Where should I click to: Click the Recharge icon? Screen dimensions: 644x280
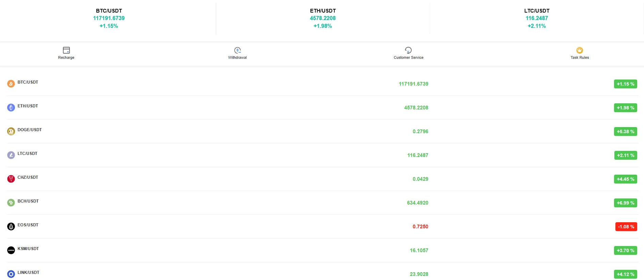[x=66, y=50]
